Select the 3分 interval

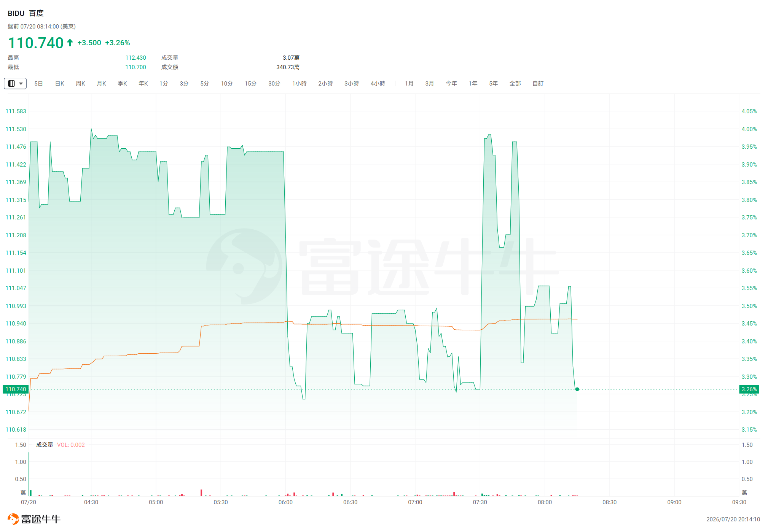184,83
